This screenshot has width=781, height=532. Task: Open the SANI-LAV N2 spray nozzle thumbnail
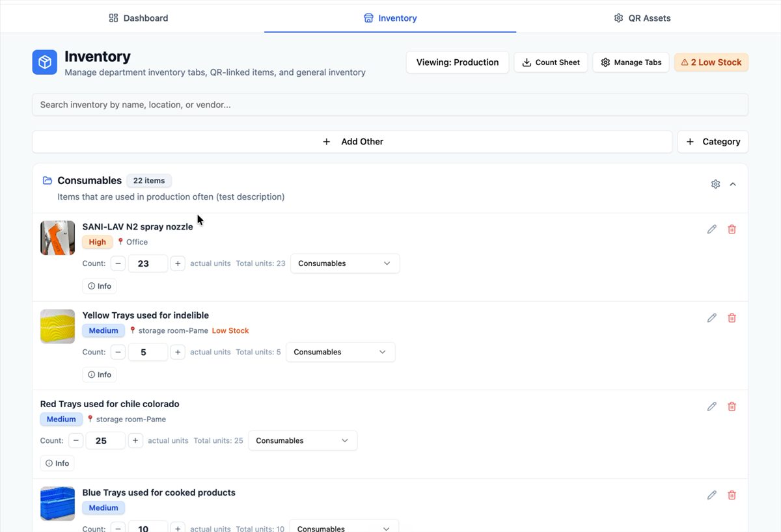pyautogui.click(x=57, y=237)
